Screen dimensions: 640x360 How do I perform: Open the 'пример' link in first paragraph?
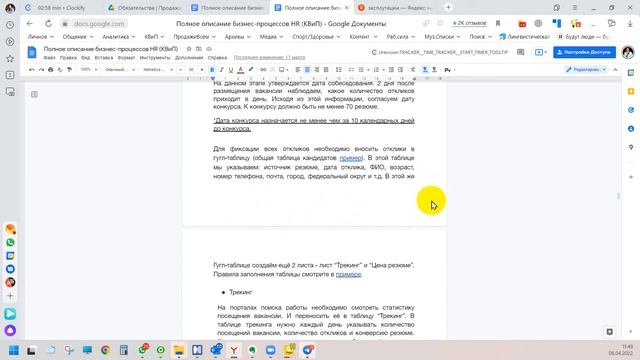coord(351,158)
